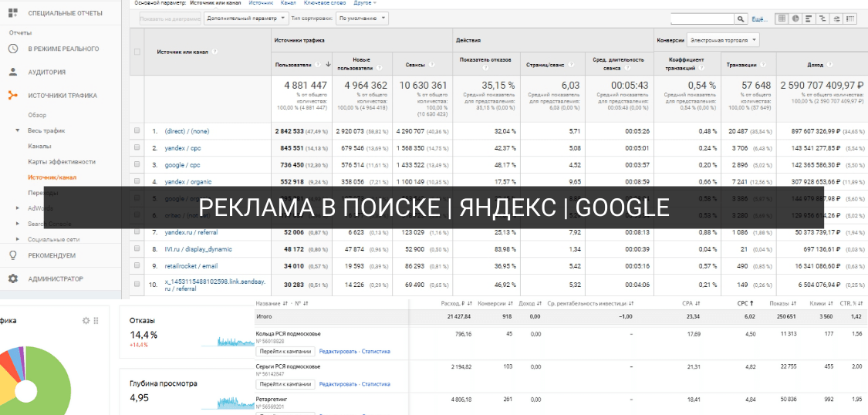Open the Электронная торговля conversions dropdown
This screenshot has height=415, width=868.
point(723,40)
